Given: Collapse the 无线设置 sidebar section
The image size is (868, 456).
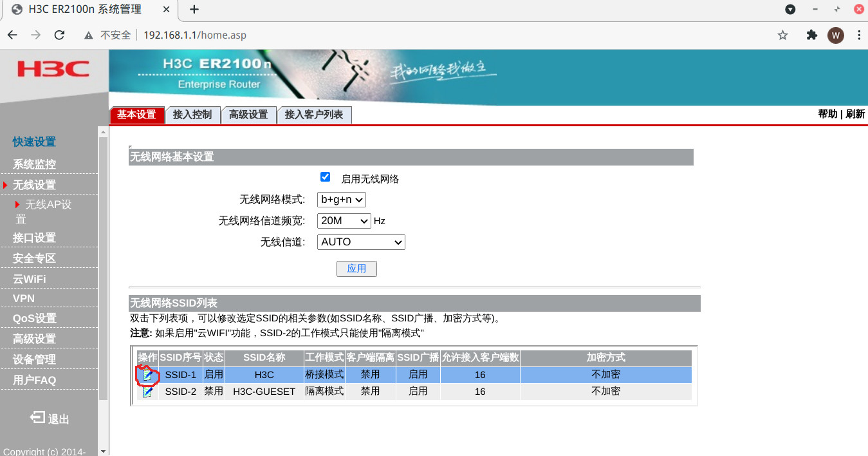Looking at the screenshot, I should click(x=34, y=185).
